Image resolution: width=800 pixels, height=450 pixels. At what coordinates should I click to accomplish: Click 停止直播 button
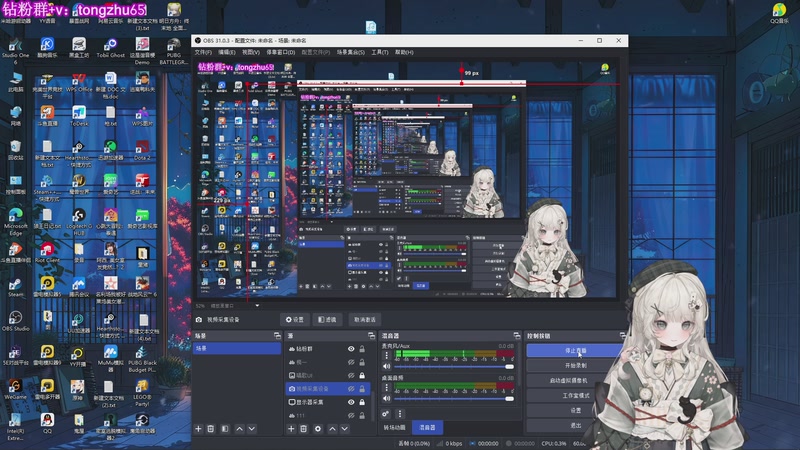576,351
